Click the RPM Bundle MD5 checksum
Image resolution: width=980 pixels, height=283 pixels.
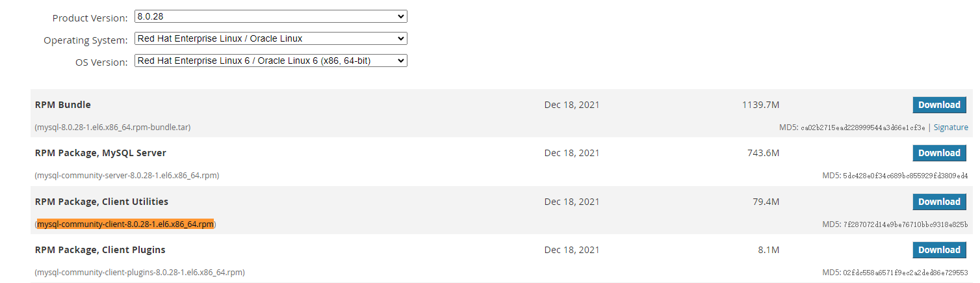[x=862, y=128]
